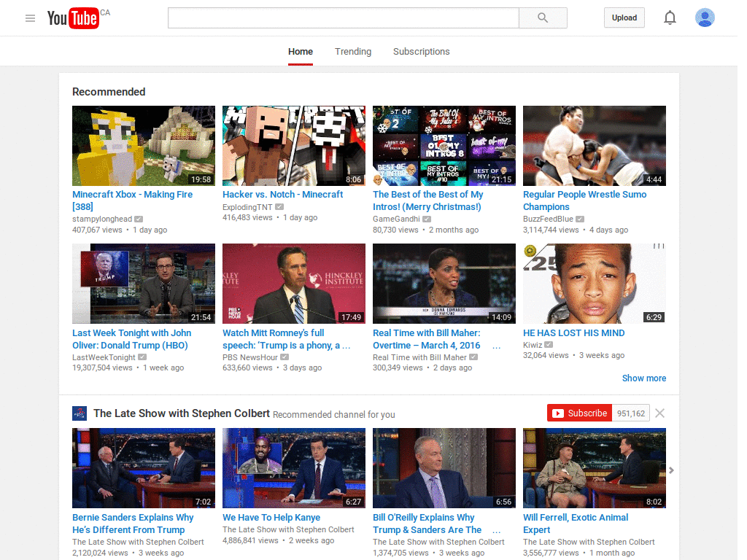Click the YouTube logo
Image resolution: width=747 pixels, height=560 pixels.
[x=74, y=18]
